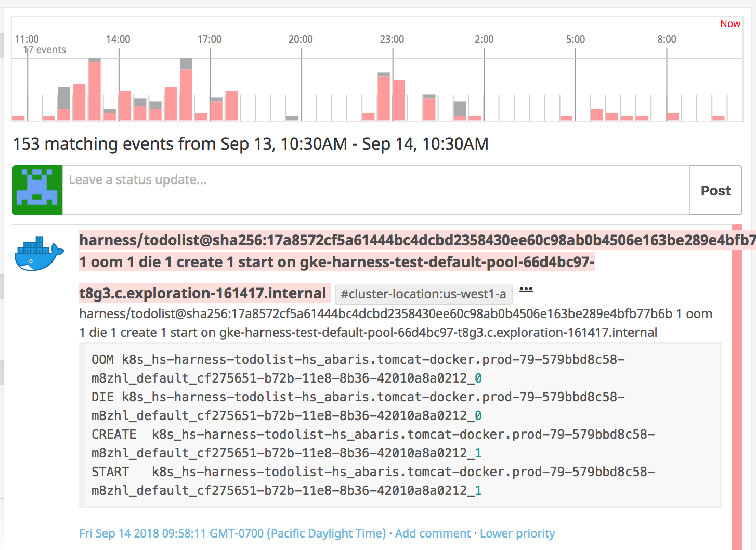Click the Docker whale event icon
The image size is (756, 550).
(x=39, y=253)
